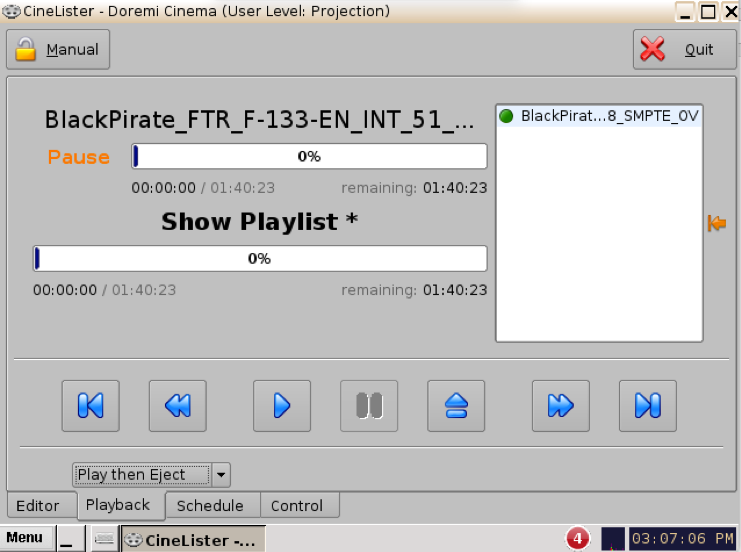Go to the Control tab

[x=297, y=505]
